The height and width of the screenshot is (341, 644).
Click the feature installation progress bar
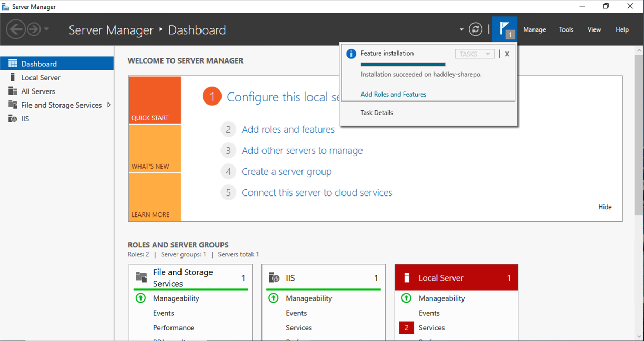(x=403, y=64)
